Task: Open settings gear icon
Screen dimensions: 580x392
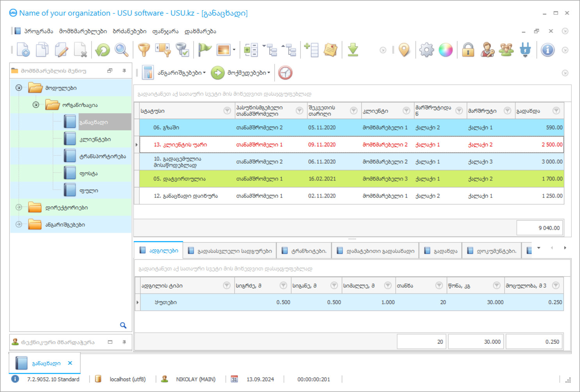Action: pos(427,50)
